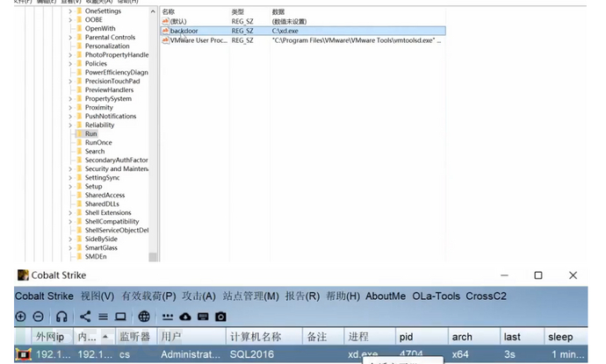Expand the SmartGlass registry key

(70, 248)
